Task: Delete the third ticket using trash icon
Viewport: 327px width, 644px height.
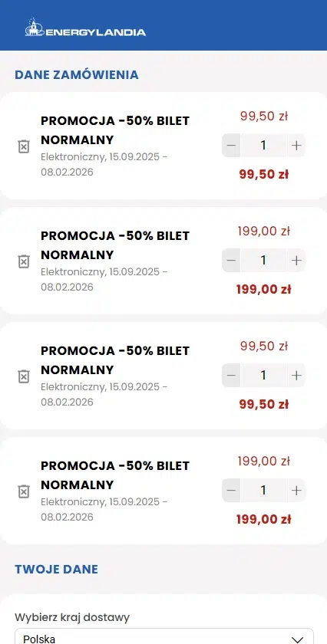Action: 24,376
